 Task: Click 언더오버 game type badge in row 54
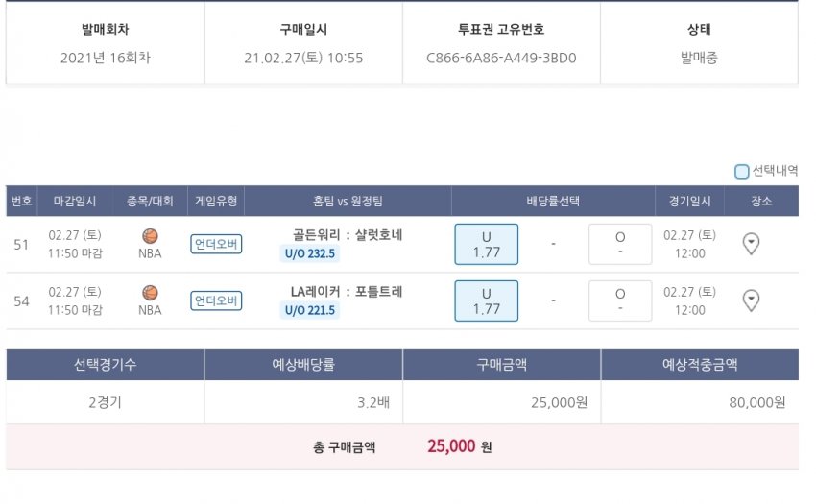tap(216, 300)
